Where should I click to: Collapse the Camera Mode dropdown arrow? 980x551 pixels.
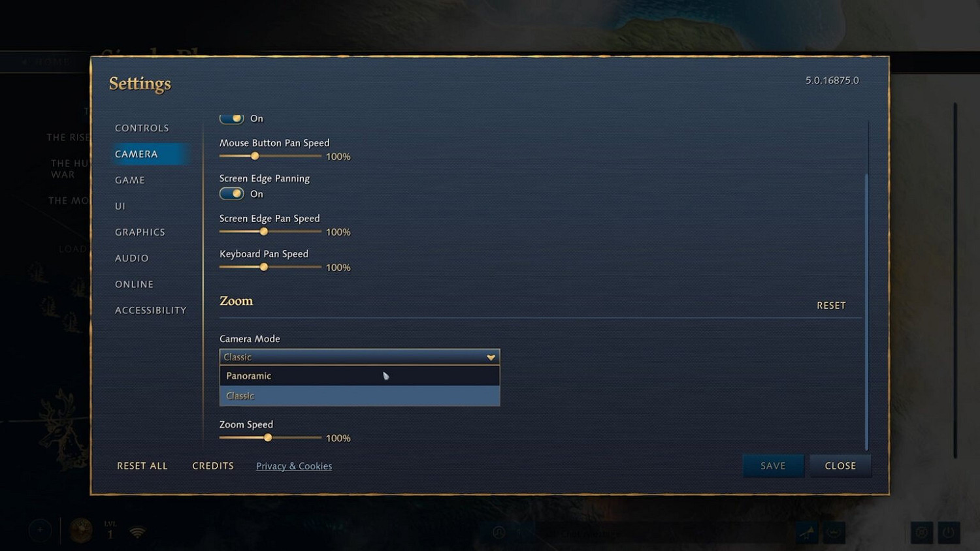491,357
